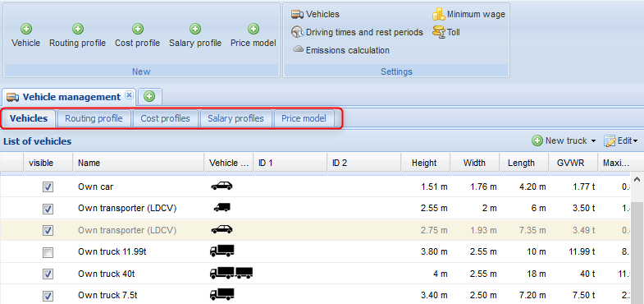The width and height of the screenshot is (644, 304).
Task: Open Minimum wage settings
Action: click(x=468, y=15)
